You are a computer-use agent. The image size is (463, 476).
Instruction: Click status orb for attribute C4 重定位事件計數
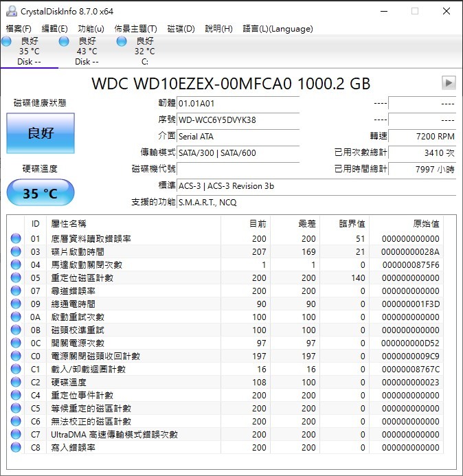tap(16, 395)
